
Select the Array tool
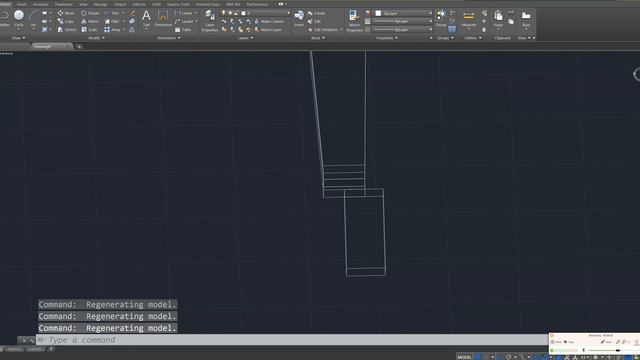(x=113, y=29)
